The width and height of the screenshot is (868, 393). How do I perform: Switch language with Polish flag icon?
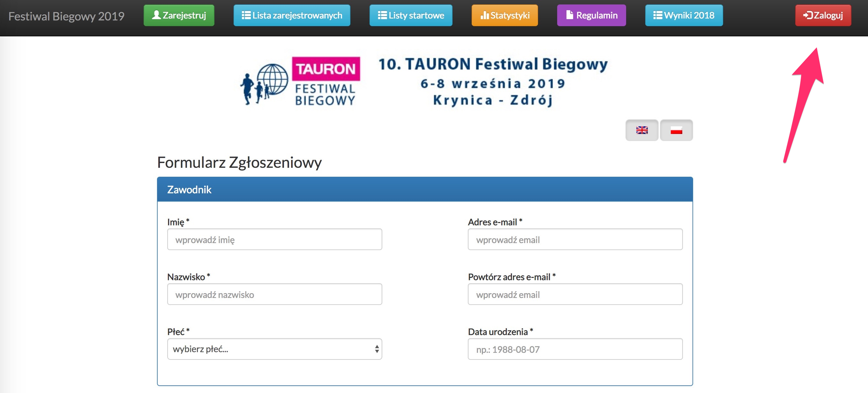coord(676,130)
